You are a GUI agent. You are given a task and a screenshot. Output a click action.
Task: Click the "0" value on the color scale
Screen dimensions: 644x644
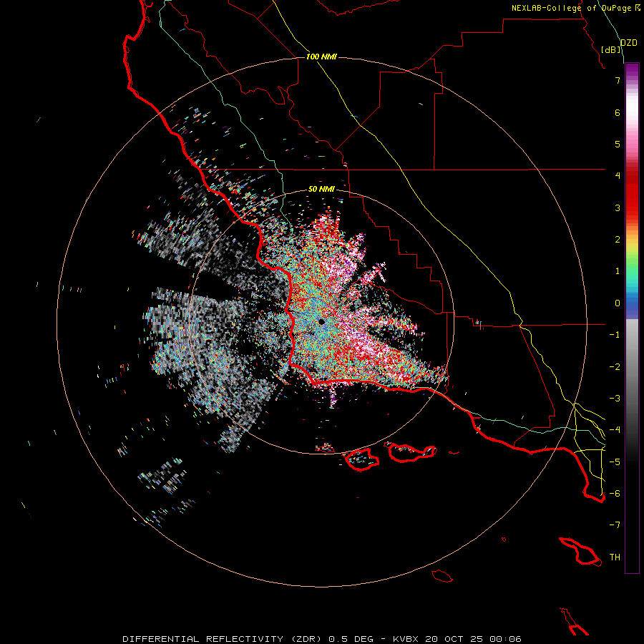(x=618, y=303)
